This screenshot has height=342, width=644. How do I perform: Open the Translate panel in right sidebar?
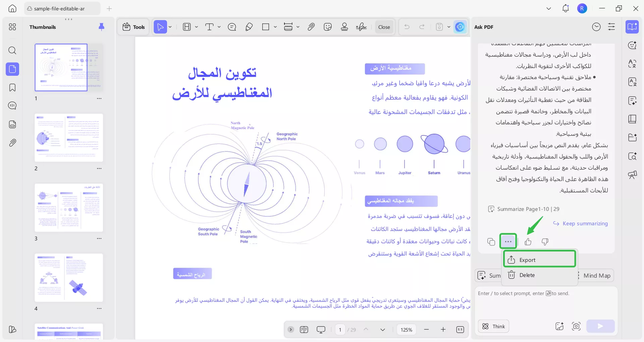click(x=633, y=64)
